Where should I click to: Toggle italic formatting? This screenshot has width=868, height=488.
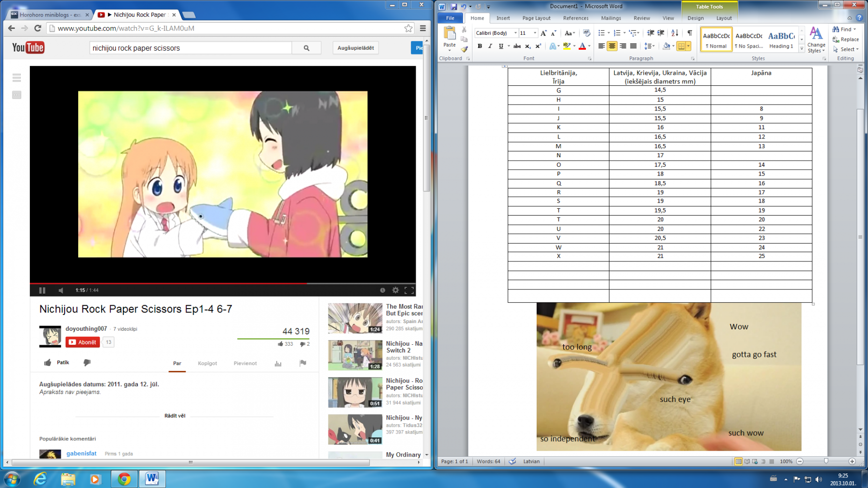tap(490, 46)
